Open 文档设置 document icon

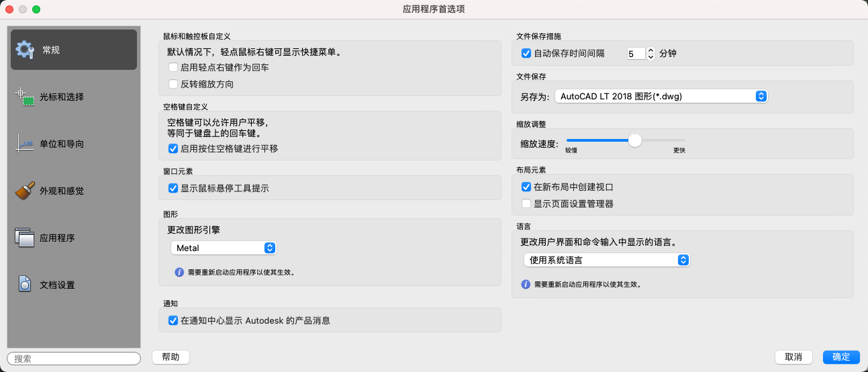(25, 285)
